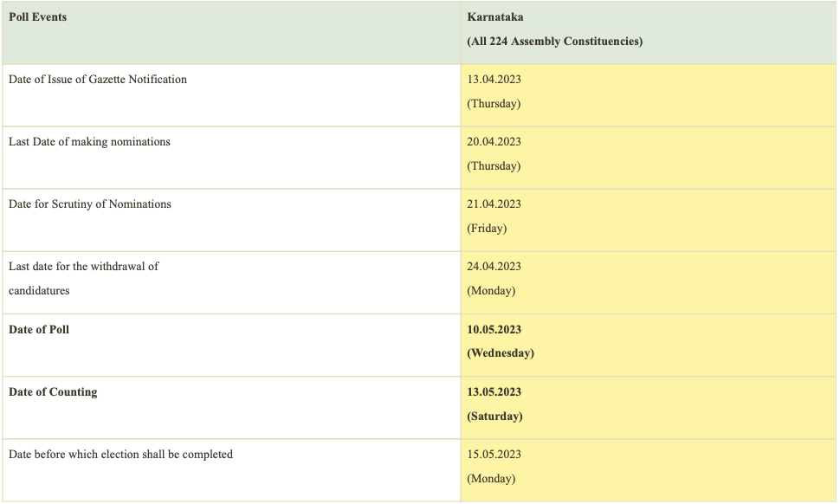Screen dimensions: 840x504
Task: Select "Last Date of making nominations" label
Action: click(x=89, y=142)
